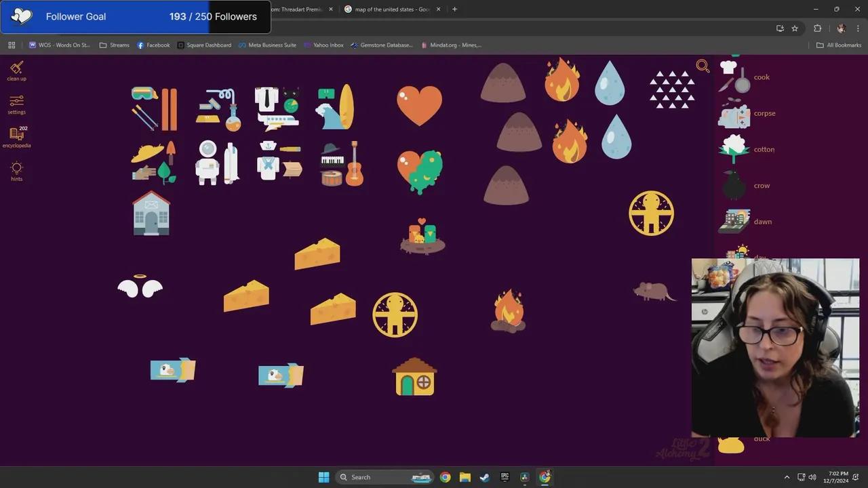The width and height of the screenshot is (868, 488).
Task: Open the Windows Start menu
Action: pos(323,477)
